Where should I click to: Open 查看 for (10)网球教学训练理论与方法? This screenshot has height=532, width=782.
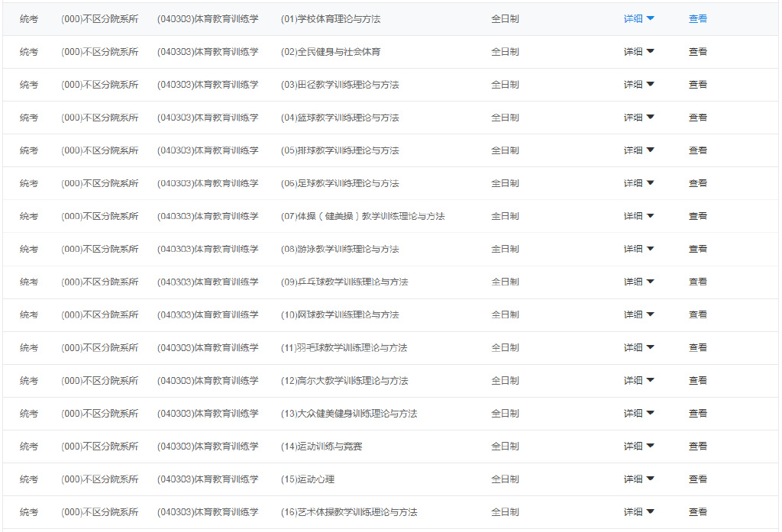coord(698,315)
